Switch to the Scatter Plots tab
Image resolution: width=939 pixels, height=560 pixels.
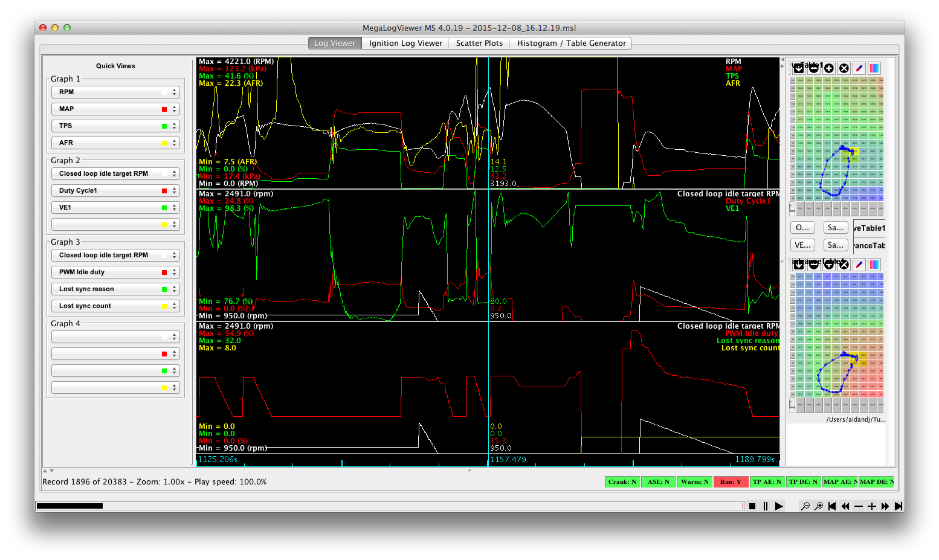(x=479, y=43)
